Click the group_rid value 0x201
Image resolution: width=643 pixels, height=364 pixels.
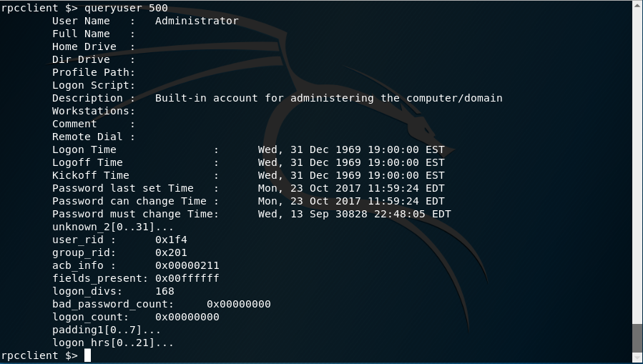(x=171, y=252)
